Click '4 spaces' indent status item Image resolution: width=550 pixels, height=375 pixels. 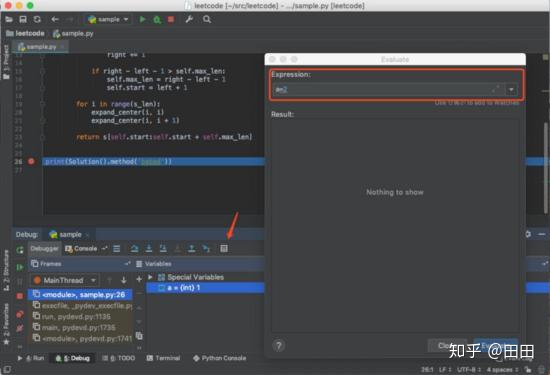pyautogui.click(x=502, y=370)
